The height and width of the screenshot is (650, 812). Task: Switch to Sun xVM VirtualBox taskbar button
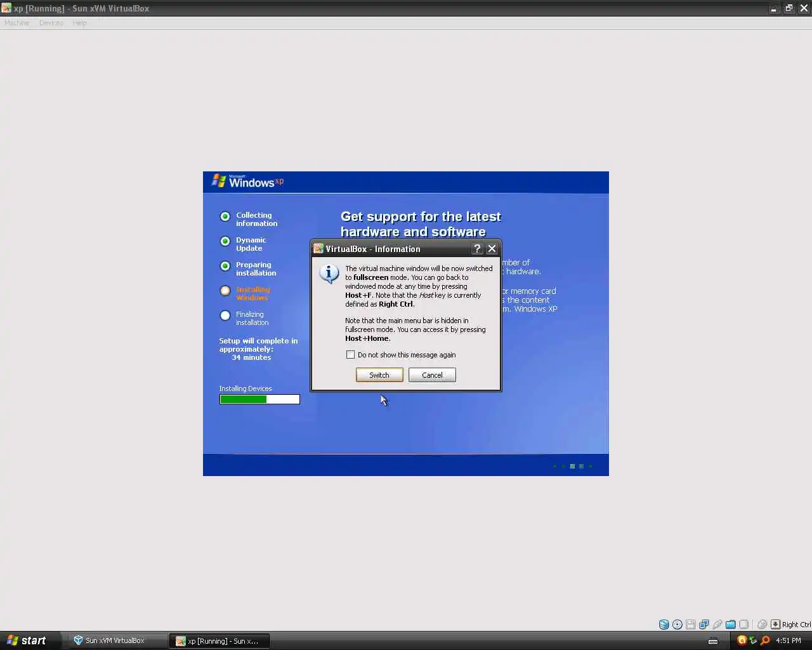tap(117, 640)
